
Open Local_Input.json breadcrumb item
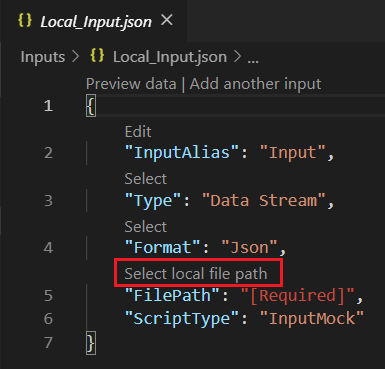tap(170, 57)
